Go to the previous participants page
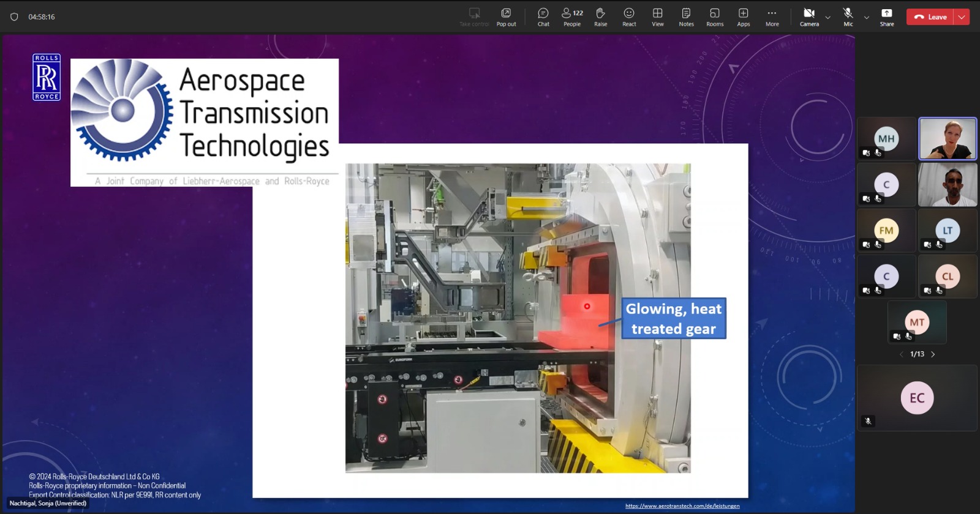 point(901,354)
